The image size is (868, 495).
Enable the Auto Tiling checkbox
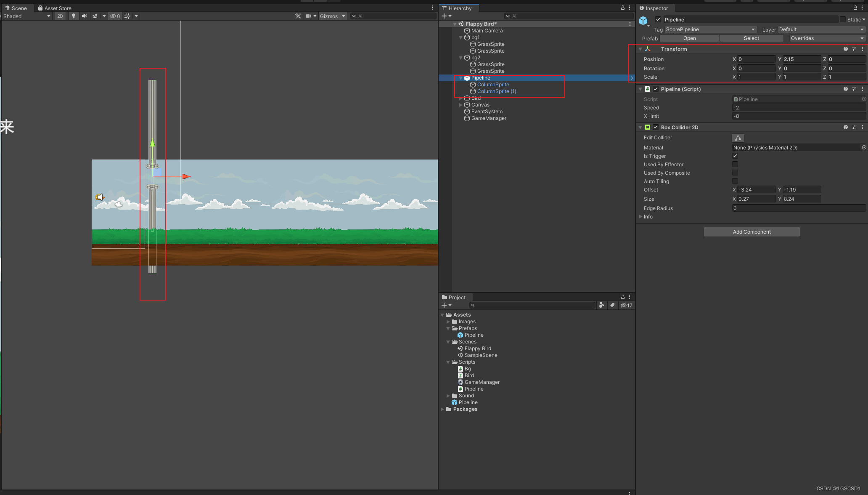pyautogui.click(x=735, y=181)
